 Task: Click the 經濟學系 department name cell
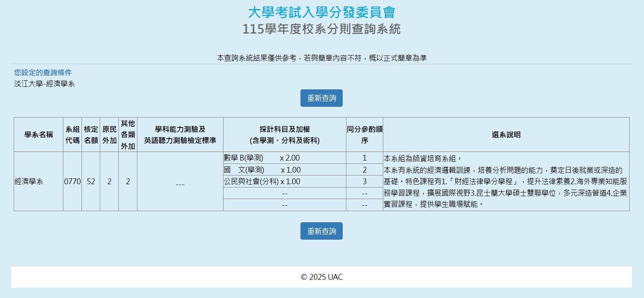pyautogui.click(x=29, y=181)
